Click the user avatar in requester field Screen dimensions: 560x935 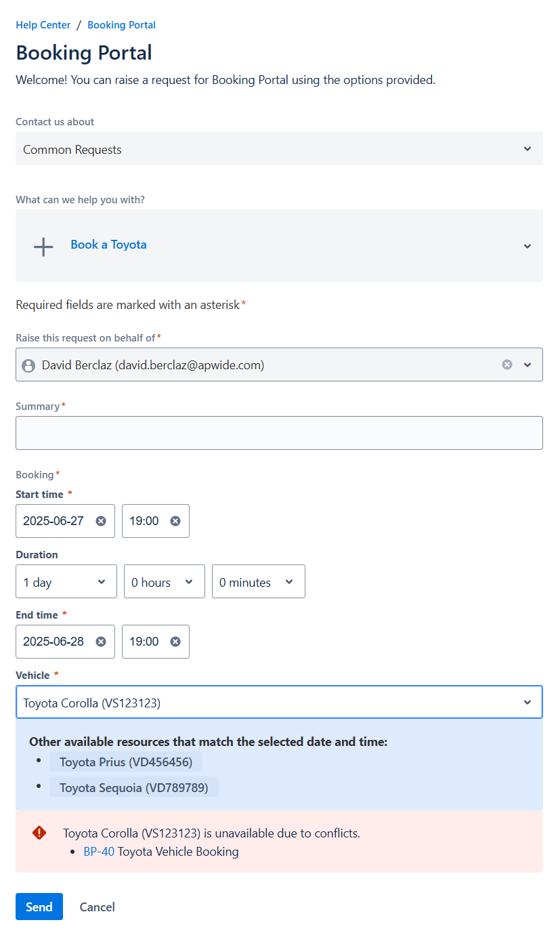[x=28, y=366]
